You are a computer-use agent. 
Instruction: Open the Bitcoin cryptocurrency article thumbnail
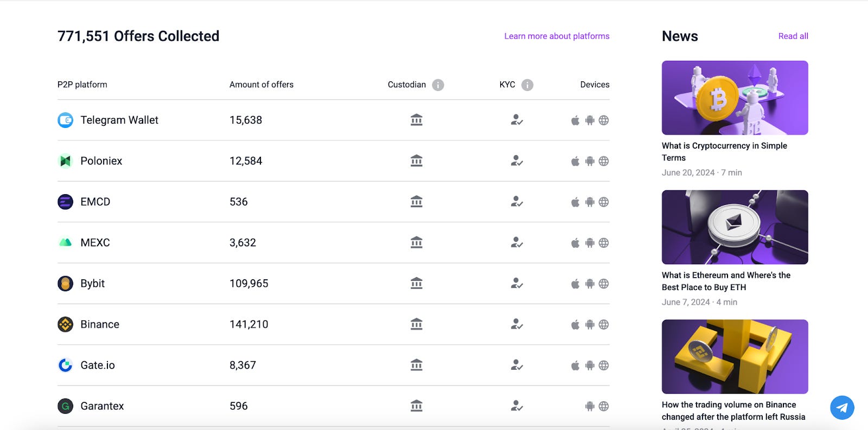coord(735,98)
